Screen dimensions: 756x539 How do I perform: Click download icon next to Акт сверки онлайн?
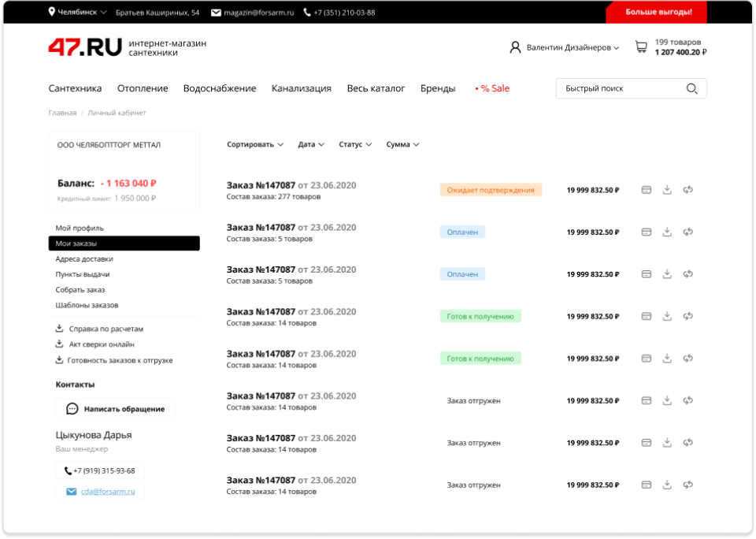pyautogui.click(x=59, y=344)
